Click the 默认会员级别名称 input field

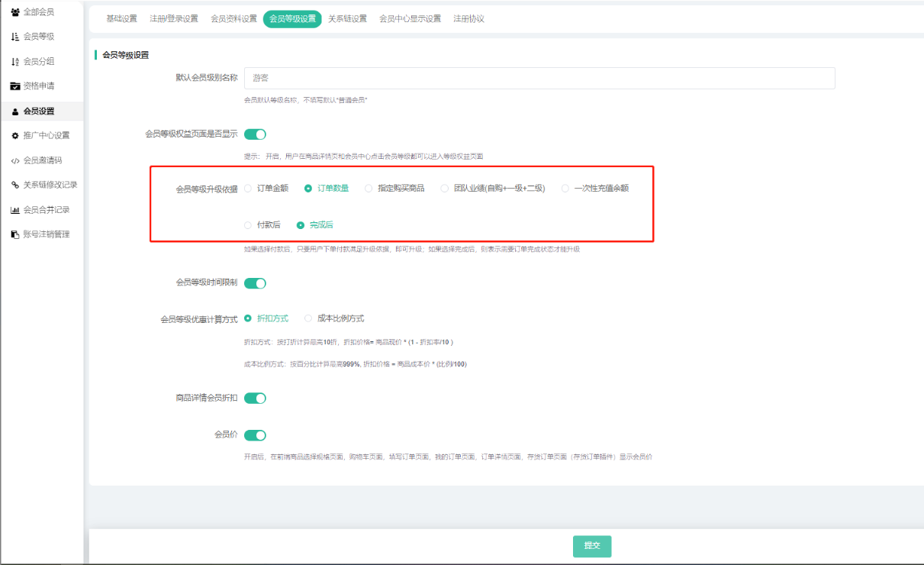[539, 78]
